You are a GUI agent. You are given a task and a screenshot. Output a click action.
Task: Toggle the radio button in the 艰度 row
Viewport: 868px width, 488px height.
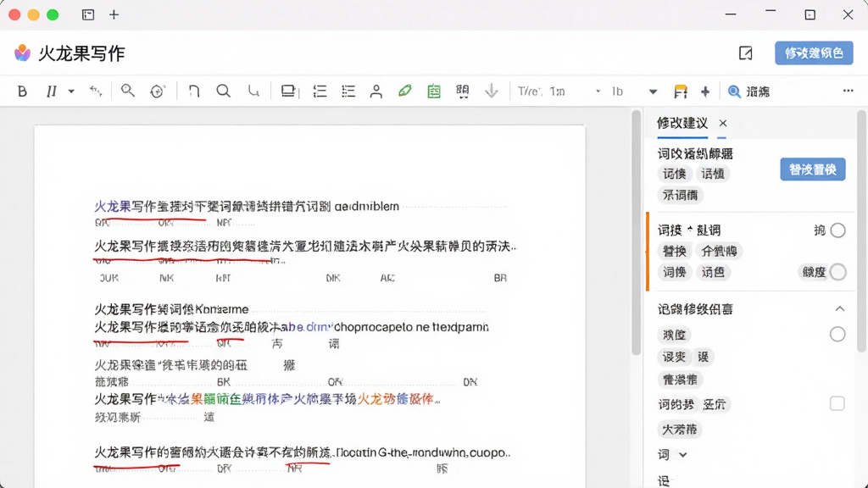(837, 334)
